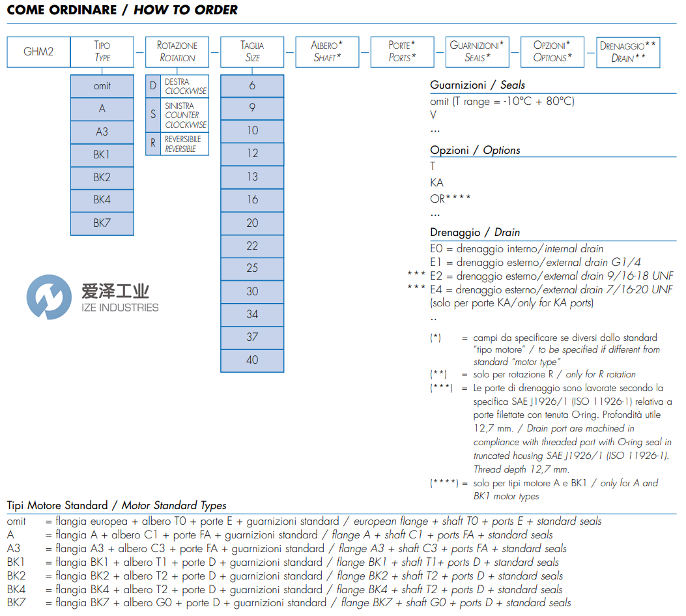
Task: Click the omit cell under Tipo
Action: (102, 85)
